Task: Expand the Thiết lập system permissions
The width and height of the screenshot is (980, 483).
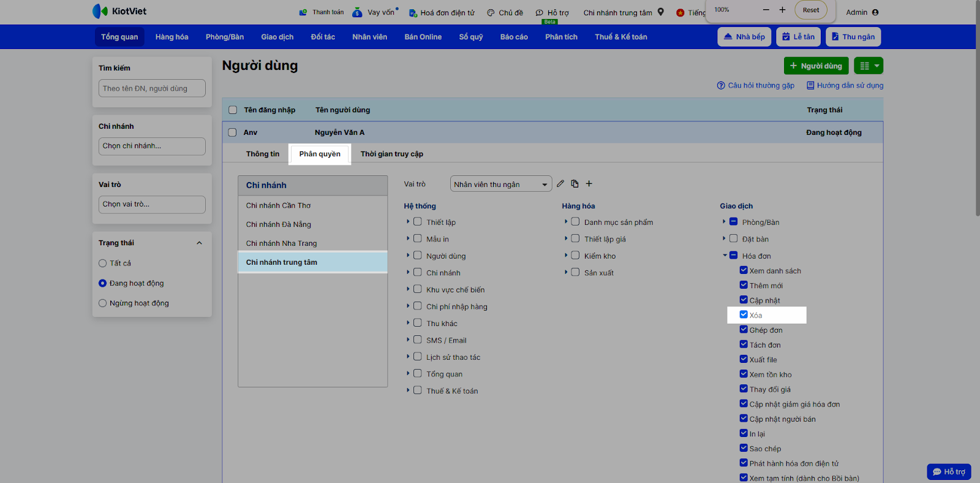Action: (408, 222)
